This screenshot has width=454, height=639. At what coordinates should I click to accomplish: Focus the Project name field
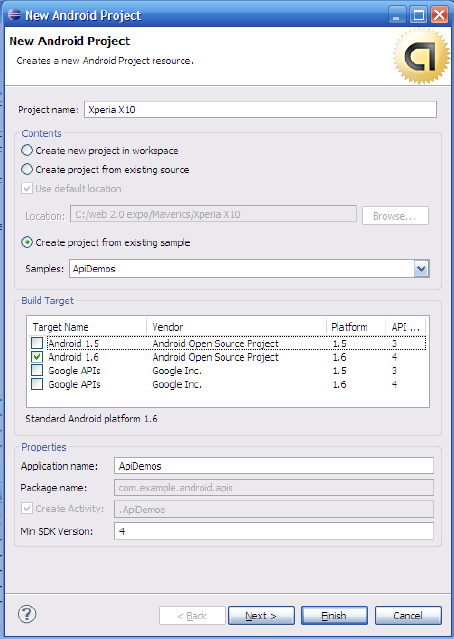[260, 110]
